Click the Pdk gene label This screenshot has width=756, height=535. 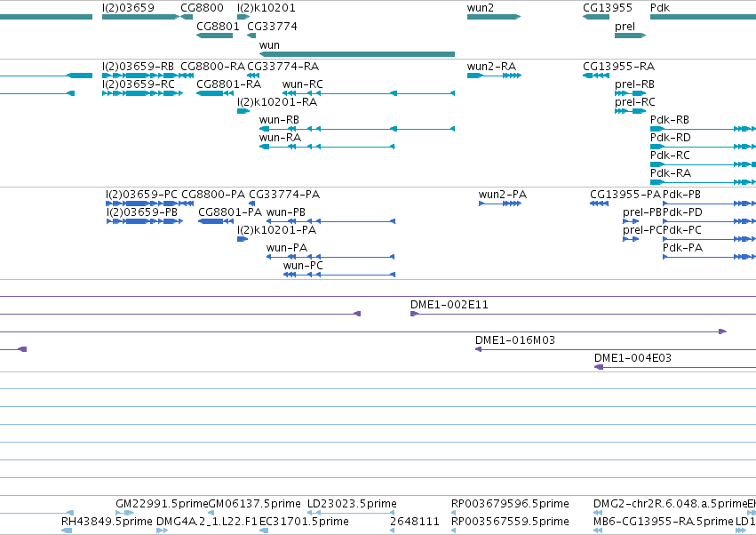coord(660,8)
